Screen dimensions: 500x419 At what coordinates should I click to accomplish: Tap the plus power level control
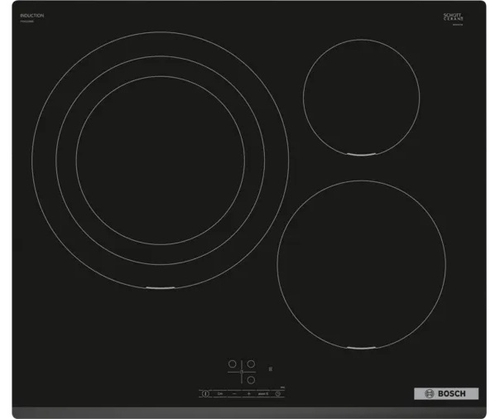(x=249, y=394)
